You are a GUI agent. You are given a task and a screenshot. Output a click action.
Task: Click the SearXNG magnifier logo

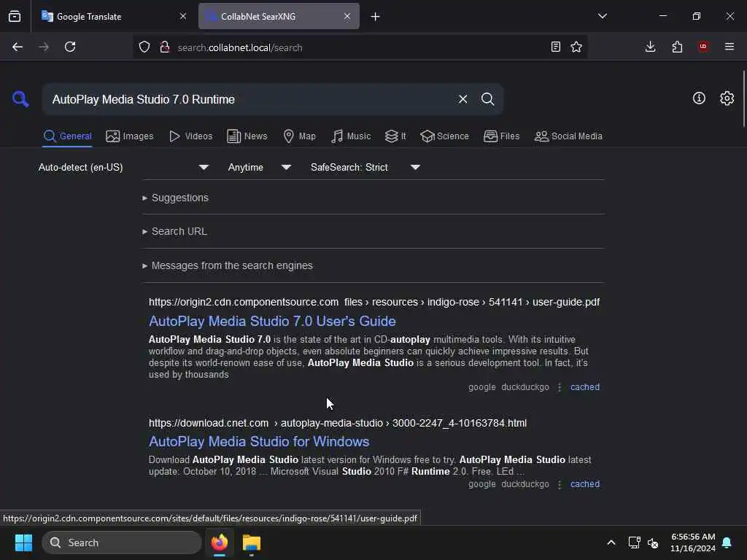(20, 99)
